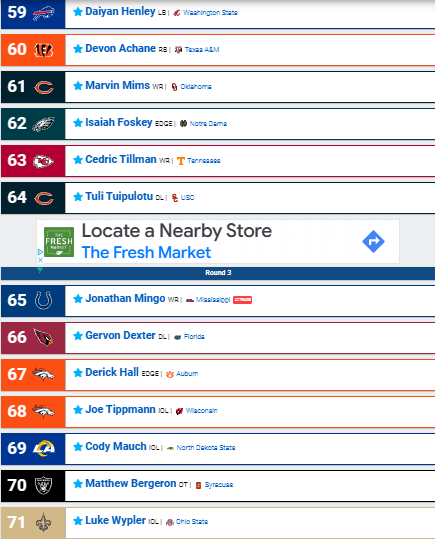Toggle the star next to Devon Achane
435x539 pixels.
pos(78,49)
